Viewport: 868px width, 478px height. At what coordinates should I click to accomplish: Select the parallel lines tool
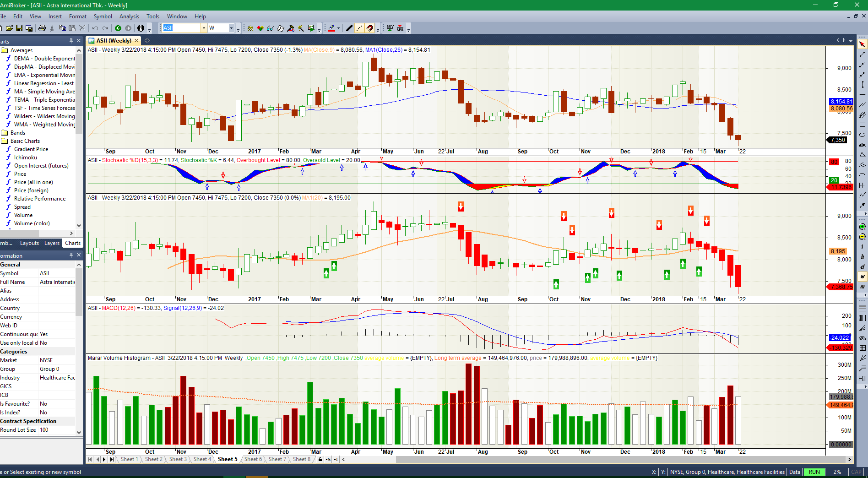pos(863,105)
